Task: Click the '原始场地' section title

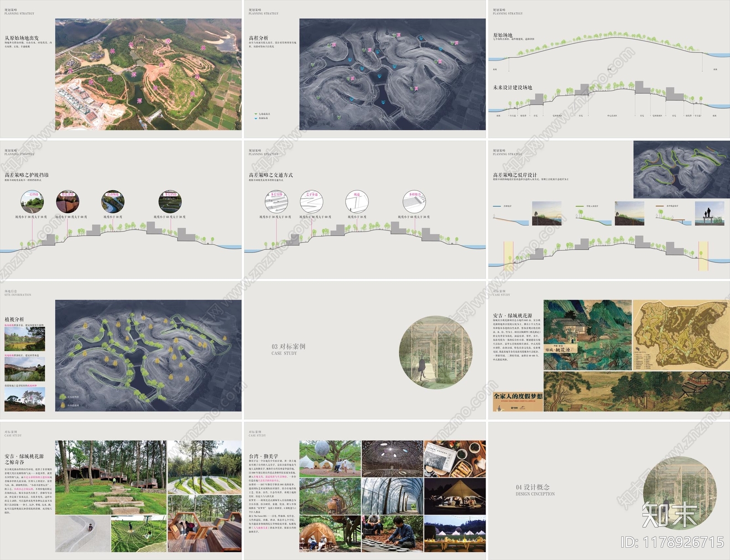Action: (502, 35)
